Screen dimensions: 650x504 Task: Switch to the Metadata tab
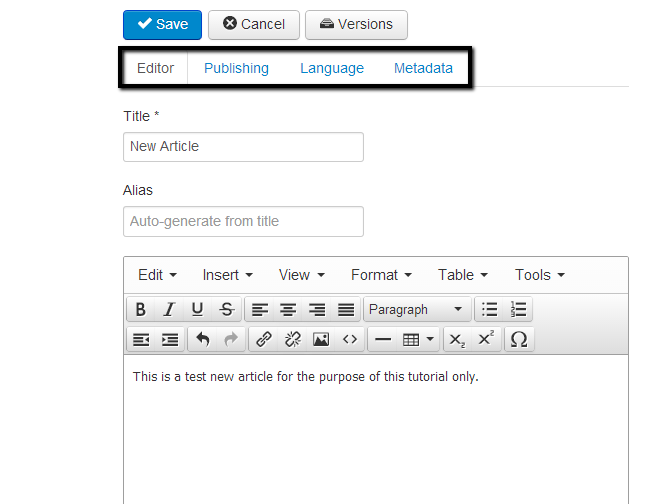tap(423, 69)
